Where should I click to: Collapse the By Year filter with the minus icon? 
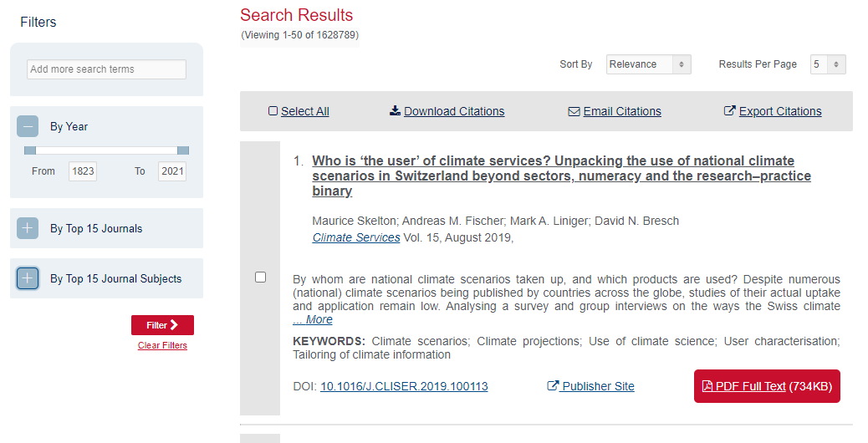27,126
